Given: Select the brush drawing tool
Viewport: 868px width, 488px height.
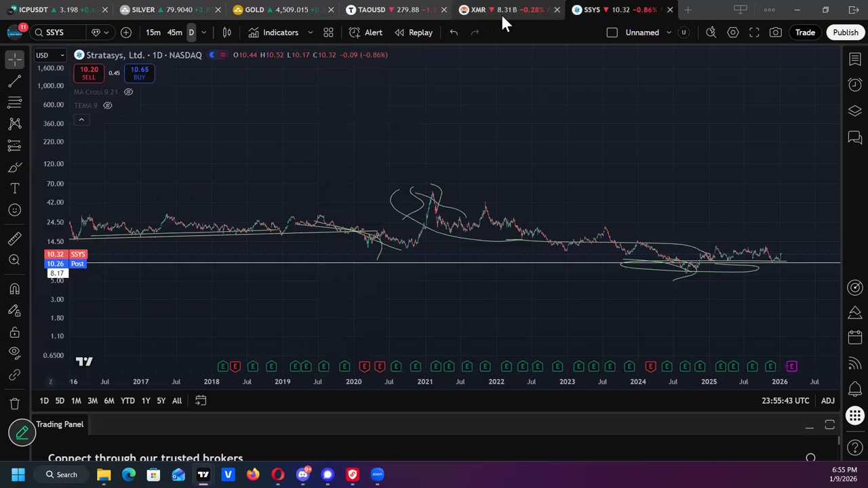Looking at the screenshot, I should click(14, 167).
